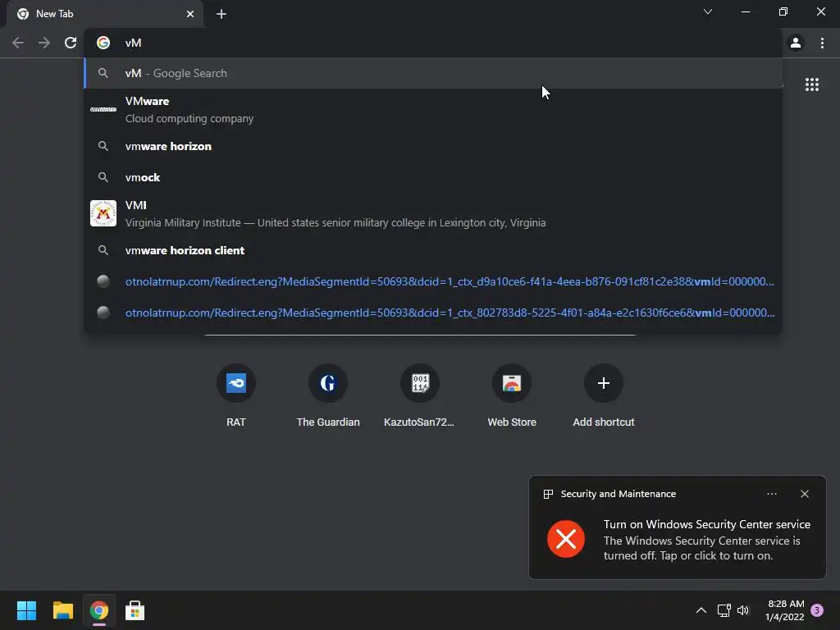
Task: Select the New Tab tab
Action: 105,15
